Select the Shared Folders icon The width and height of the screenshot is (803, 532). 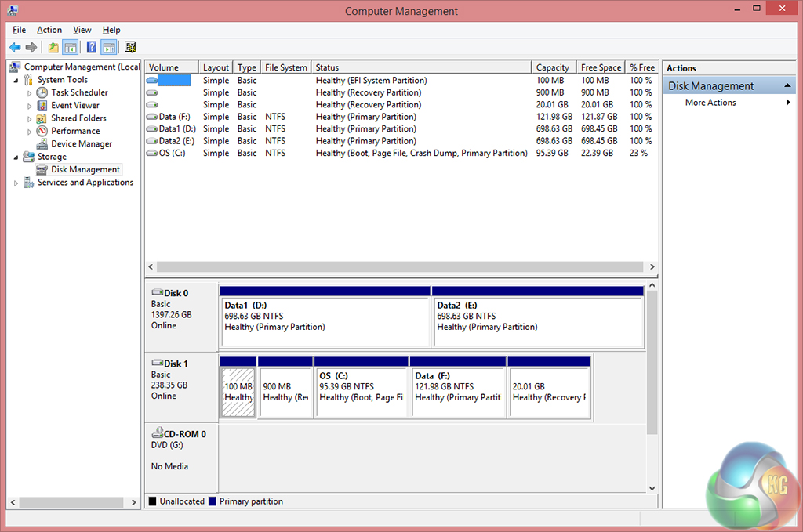(x=42, y=118)
